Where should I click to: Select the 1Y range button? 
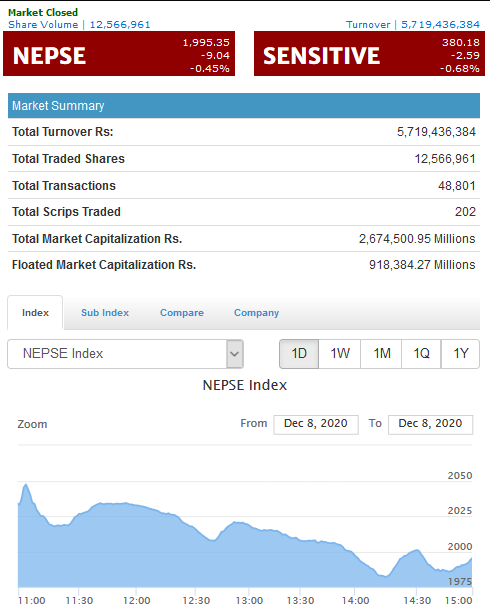pos(460,354)
